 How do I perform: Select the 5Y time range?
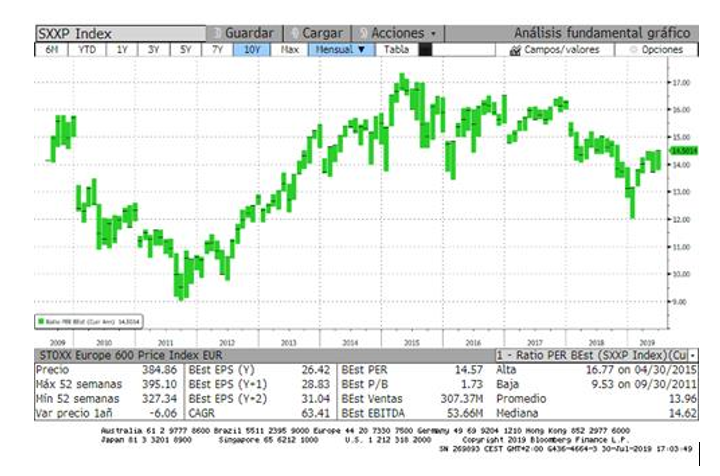click(x=186, y=50)
